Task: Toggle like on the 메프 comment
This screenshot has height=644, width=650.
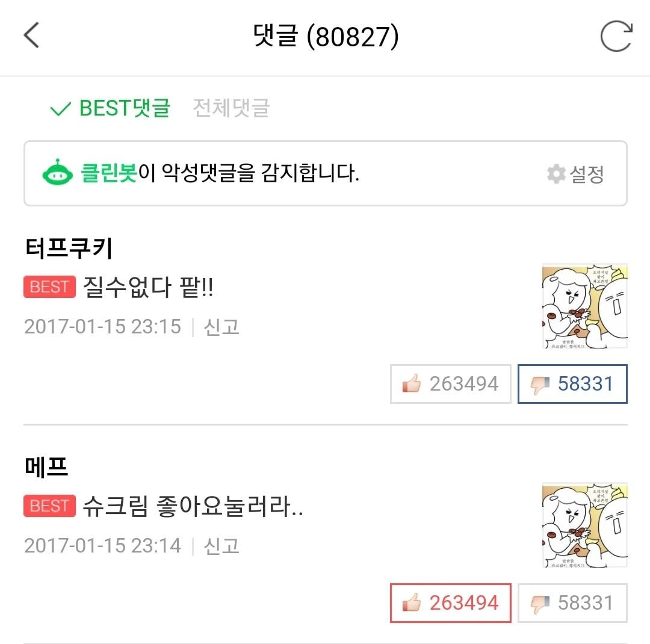Action: pyautogui.click(x=450, y=603)
